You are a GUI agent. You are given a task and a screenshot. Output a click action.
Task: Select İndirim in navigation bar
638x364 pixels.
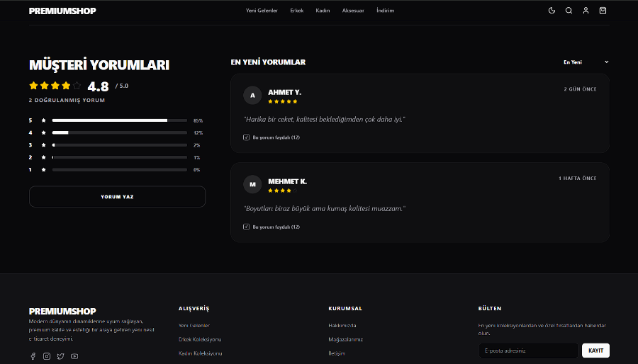(x=385, y=11)
